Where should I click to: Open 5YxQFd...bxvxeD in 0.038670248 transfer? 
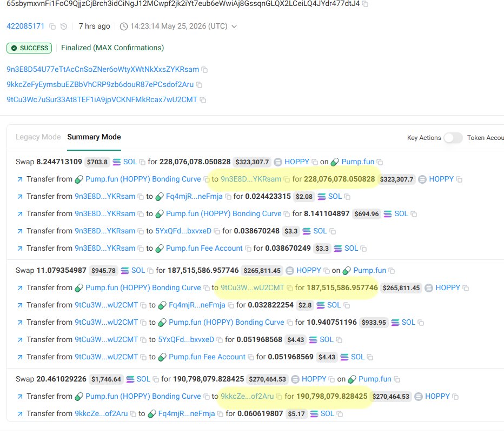(183, 231)
